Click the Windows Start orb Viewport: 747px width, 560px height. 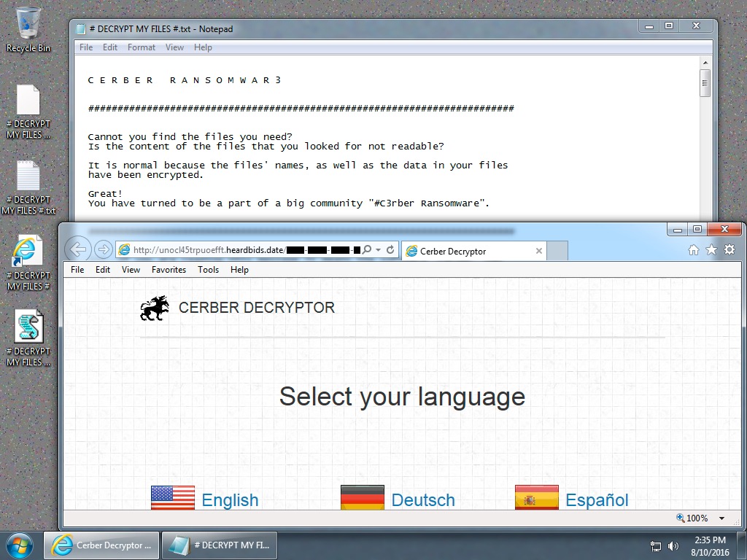tap(20, 545)
